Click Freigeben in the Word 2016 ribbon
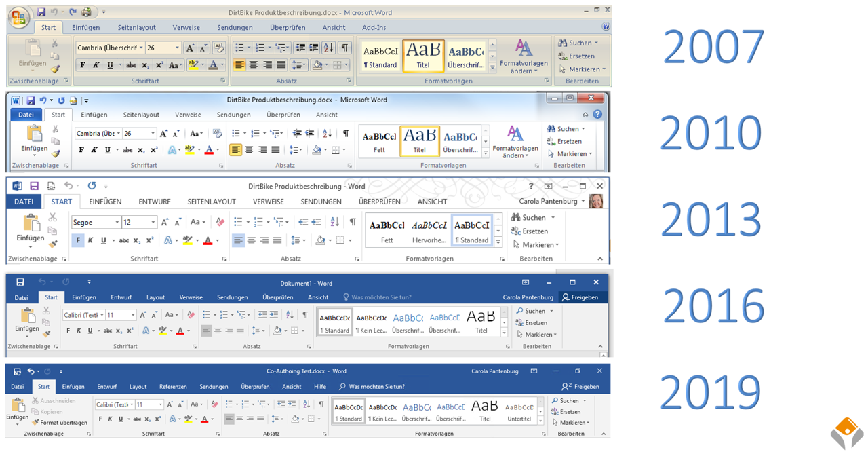The width and height of the screenshot is (868, 452). (x=580, y=297)
